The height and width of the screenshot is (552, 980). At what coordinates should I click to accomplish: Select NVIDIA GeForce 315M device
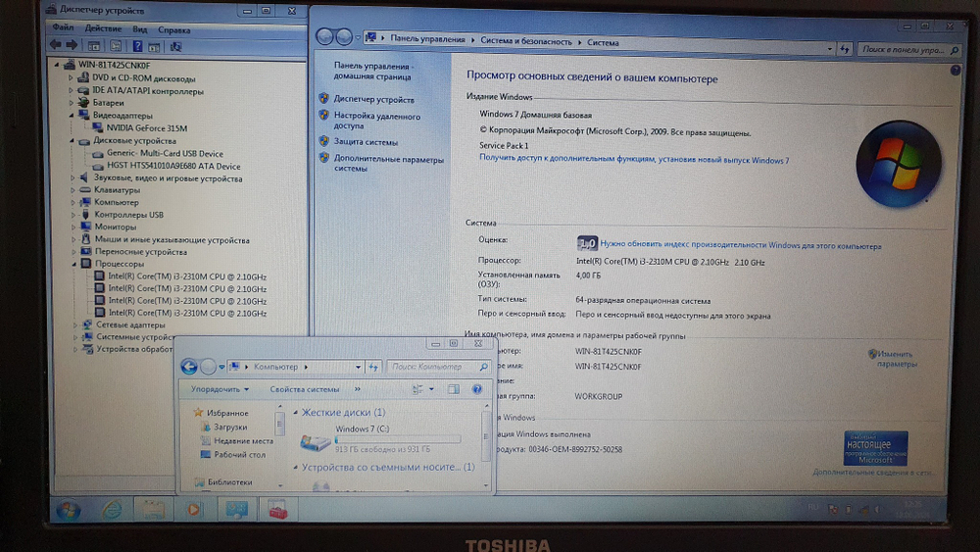[x=146, y=128]
